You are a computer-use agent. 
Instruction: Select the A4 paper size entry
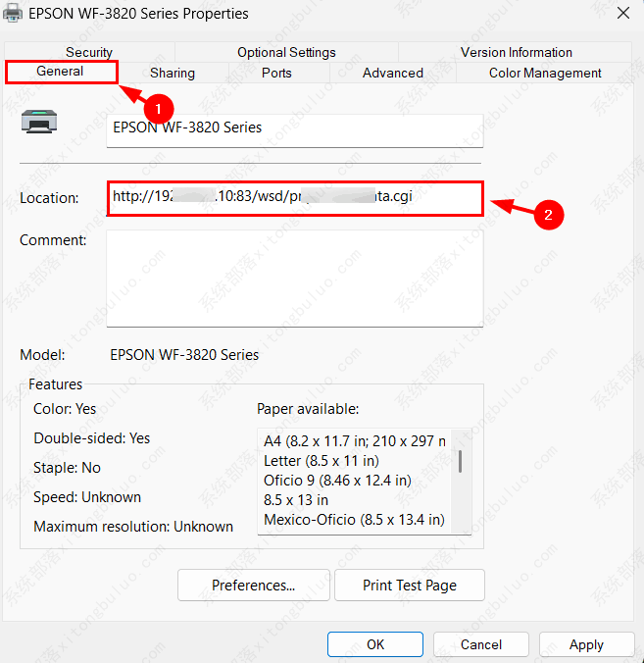pyautogui.click(x=353, y=441)
